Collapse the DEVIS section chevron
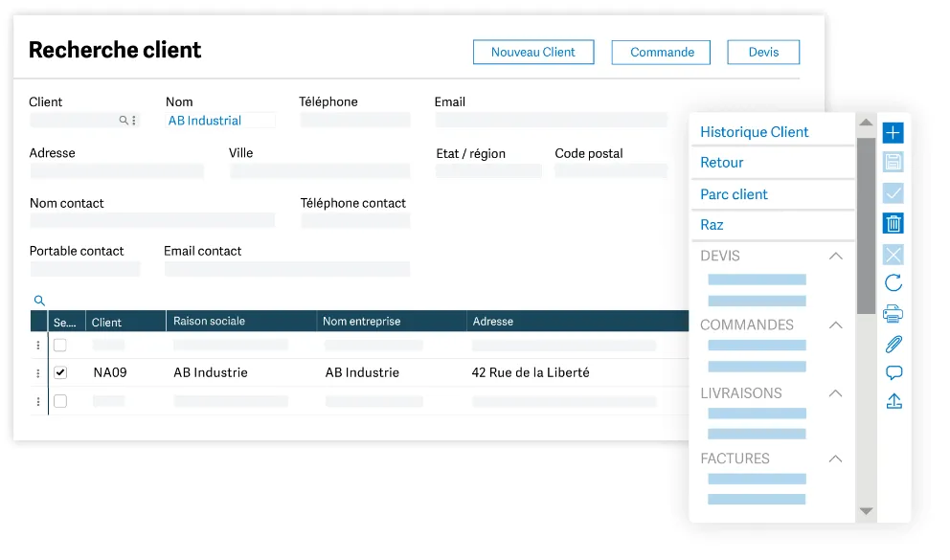The image size is (950, 560). pos(835,257)
